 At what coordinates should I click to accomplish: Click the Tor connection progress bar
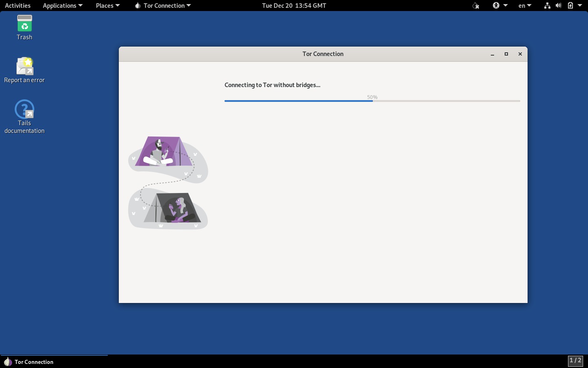click(x=372, y=101)
